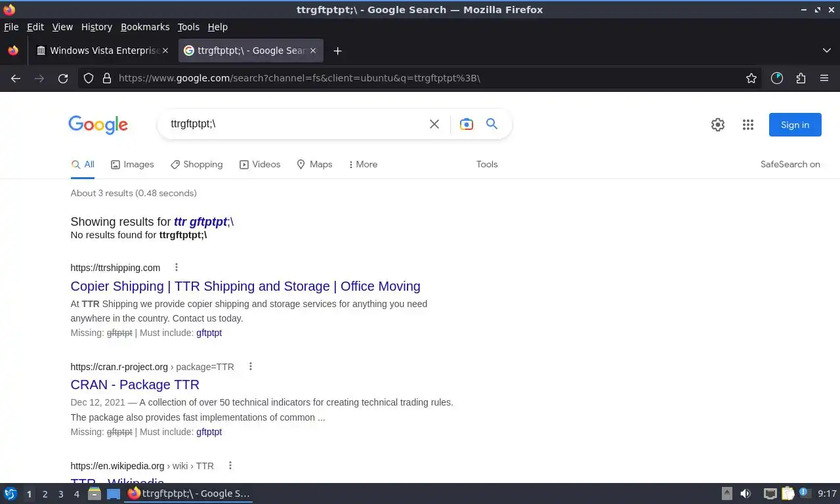Open the clock showing 9:17
840x504 pixels.
pos(827,493)
